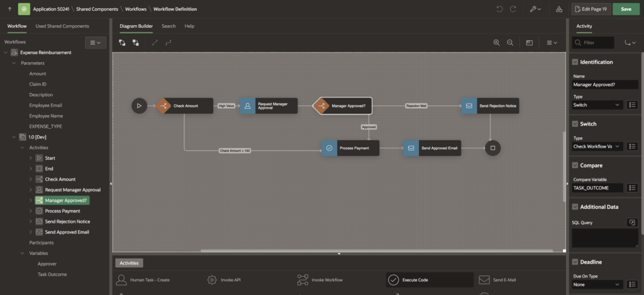Click the undo arrow icon
Screen dimensions: 644x295
(x=499, y=9)
